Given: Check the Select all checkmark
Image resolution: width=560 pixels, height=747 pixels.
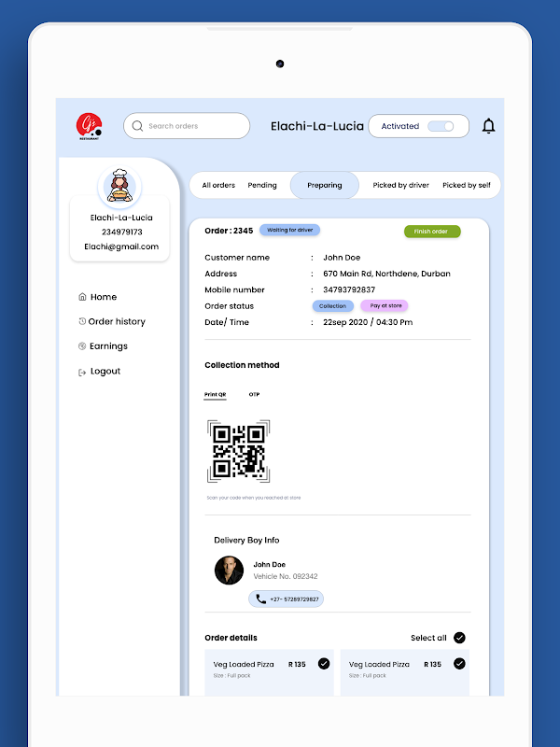Looking at the screenshot, I should tap(459, 638).
